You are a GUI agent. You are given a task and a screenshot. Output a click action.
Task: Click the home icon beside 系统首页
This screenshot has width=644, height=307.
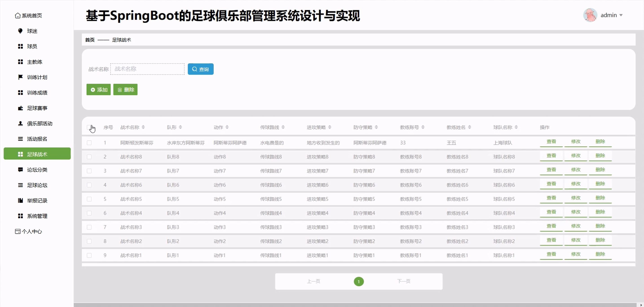(x=18, y=15)
